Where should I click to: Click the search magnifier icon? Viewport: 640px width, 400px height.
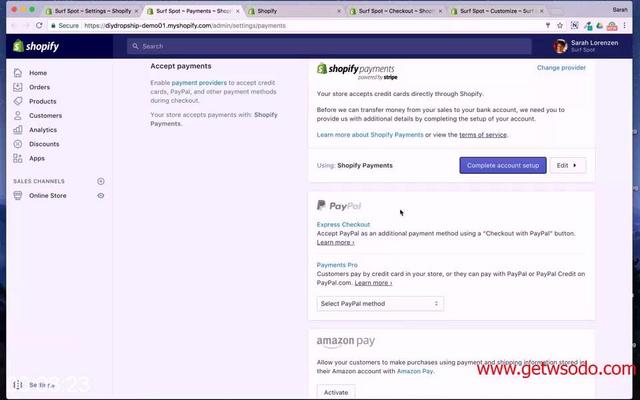(136, 46)
